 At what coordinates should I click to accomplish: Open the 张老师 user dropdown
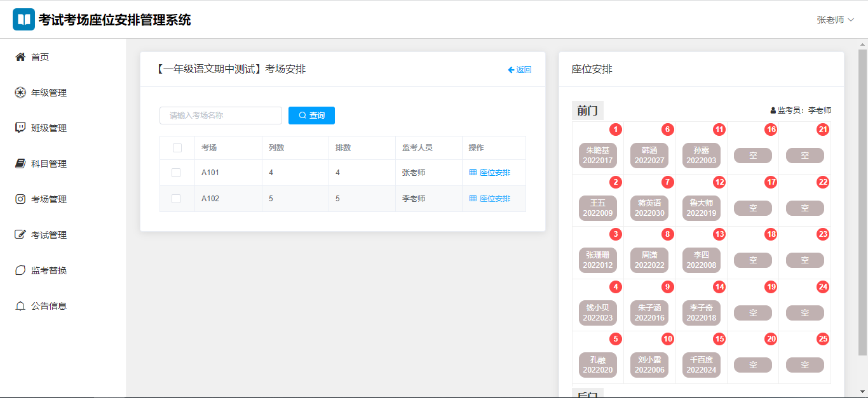(835, 20)
